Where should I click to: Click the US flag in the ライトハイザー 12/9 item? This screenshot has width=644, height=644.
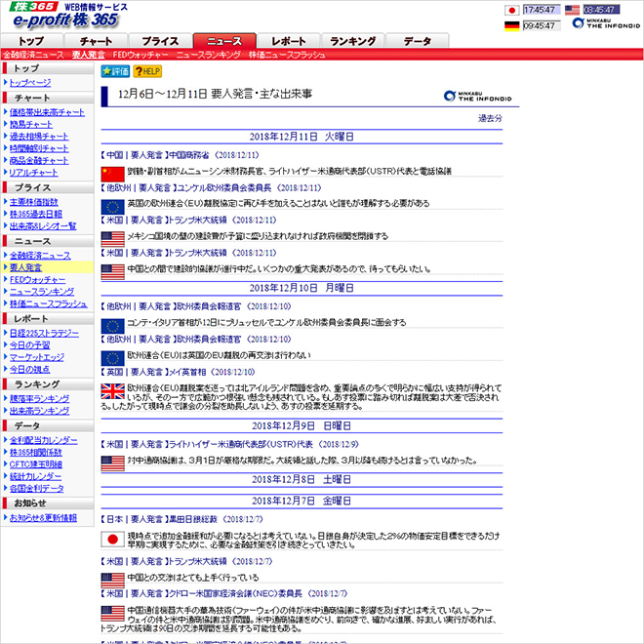pos(112,463)
